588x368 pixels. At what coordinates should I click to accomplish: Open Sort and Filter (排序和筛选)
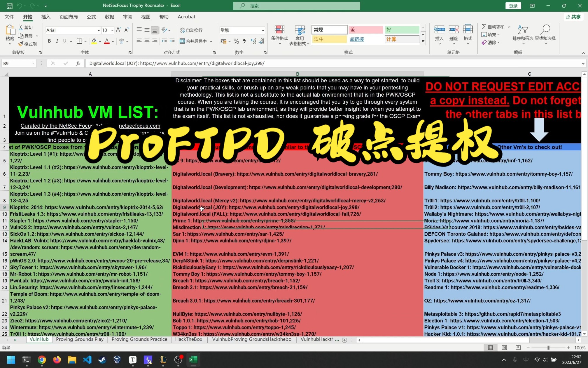point(523,34)
